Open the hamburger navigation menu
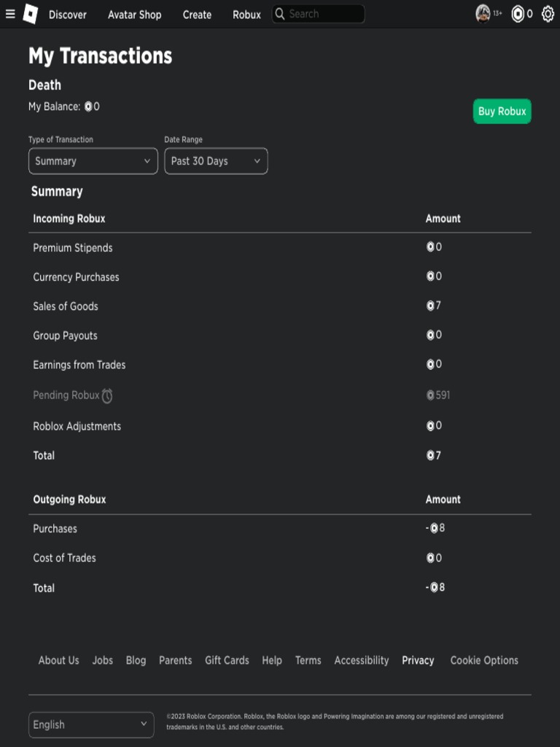560x747 pixels. [x=10, y=14]
